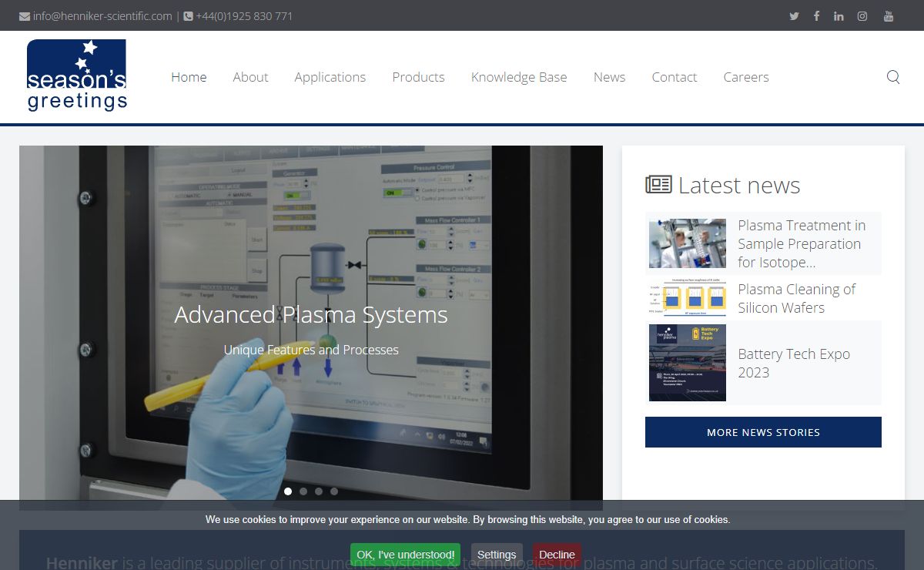Image resolution: width=924 pixels, height=570 pixels.
Task: Open the Applications menu item
Action: point(330,77)
